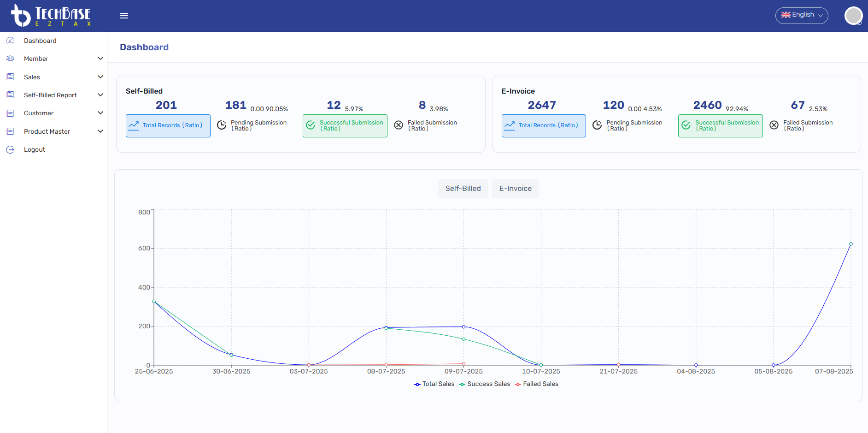The width and height of the screenshot is (868, 433).
Task: Toggle Failed Sales series in chart legend
Action: pos(537,384)
